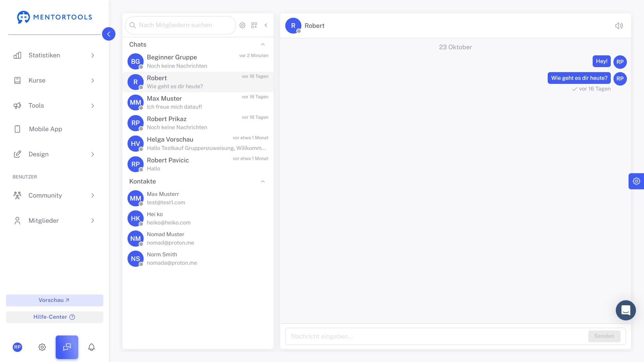The width and height of the screenshot is (644, 362).
Task: Collapse the Chats section
Action: click(262, 45)
